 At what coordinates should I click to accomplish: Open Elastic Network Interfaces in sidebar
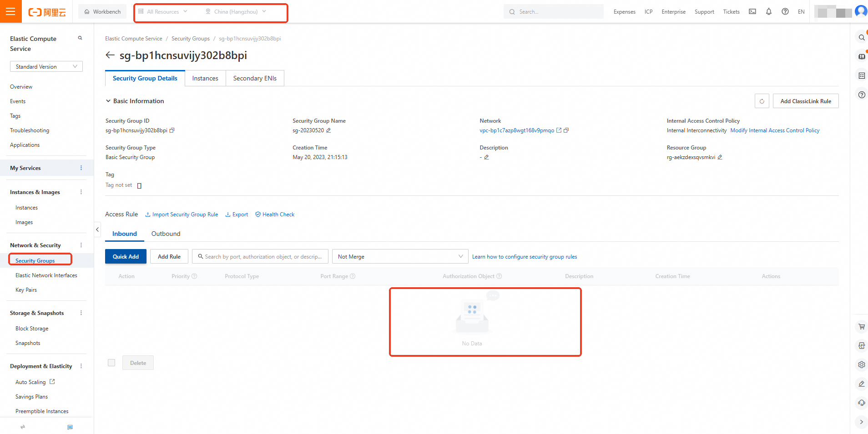point(46,275)
